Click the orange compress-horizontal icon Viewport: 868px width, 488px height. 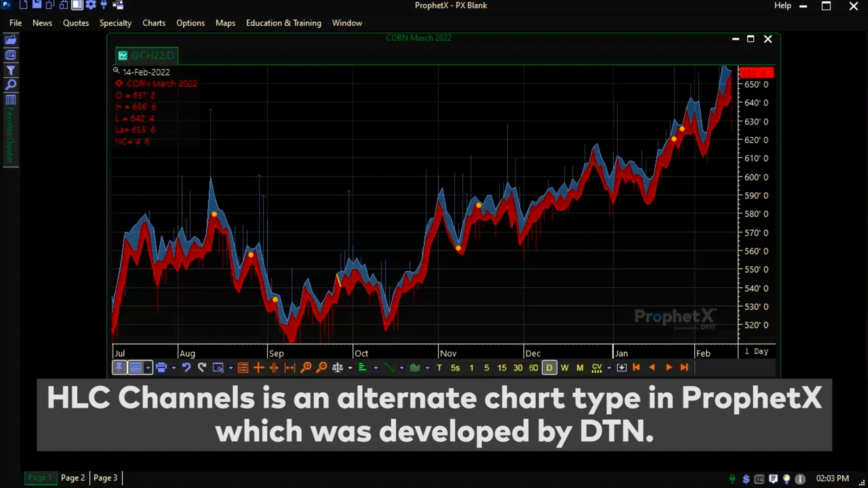pyautogui.click(x=274, y=368)
